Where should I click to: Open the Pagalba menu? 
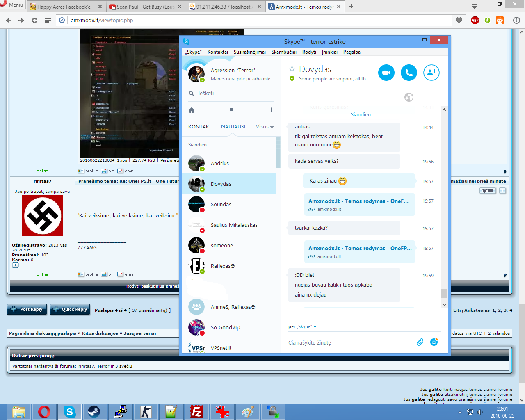352,52
